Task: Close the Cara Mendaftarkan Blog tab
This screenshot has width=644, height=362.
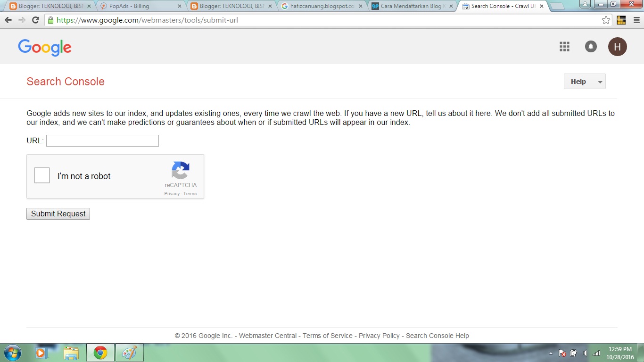Action: pyautogui.click(x=450, y=6)
